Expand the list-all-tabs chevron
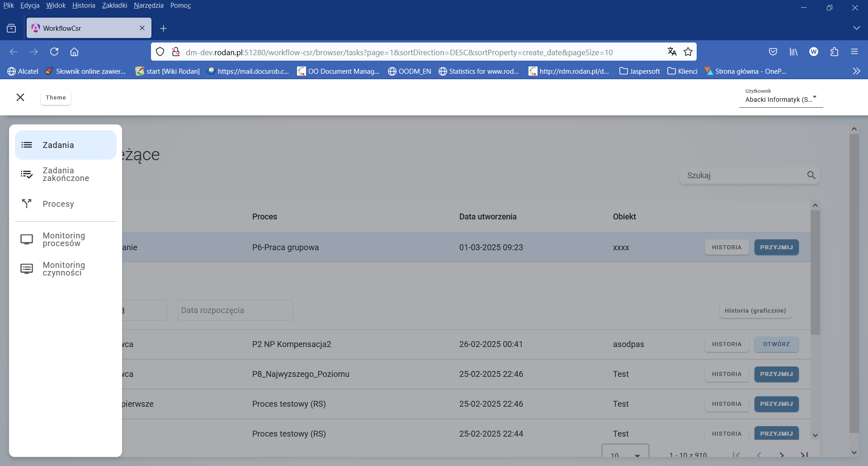868x466 pixels. pos(857,28)
